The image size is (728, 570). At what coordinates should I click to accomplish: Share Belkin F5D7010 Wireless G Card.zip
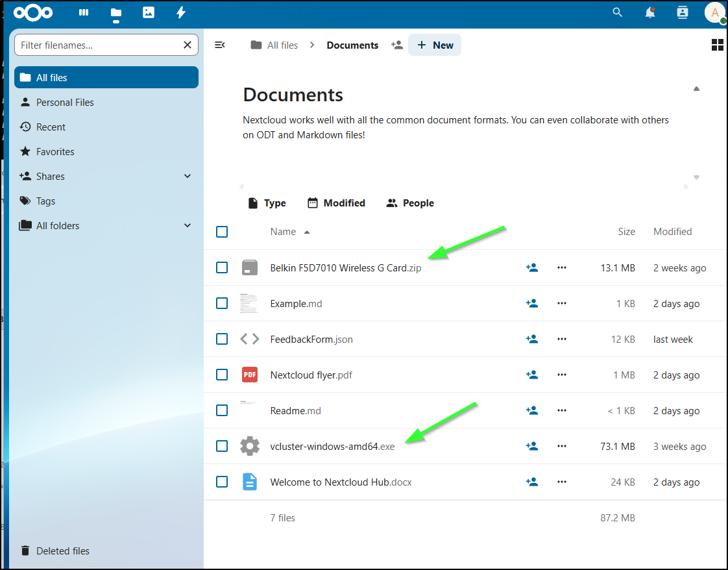click(532, 267)
